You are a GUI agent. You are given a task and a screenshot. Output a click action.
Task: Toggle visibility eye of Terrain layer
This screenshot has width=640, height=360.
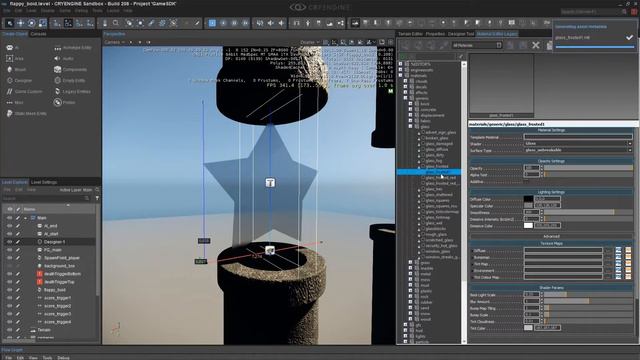click(x=9, y=330)
